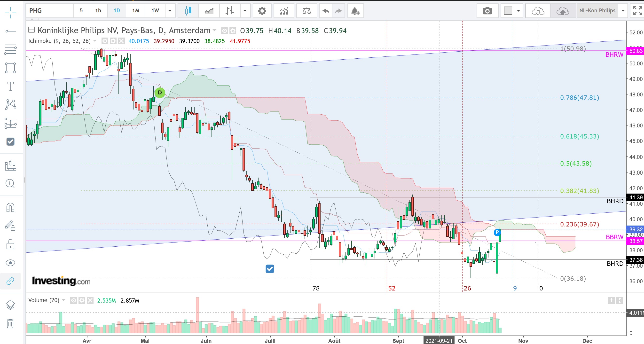
Task: Toggle the blue checkbox on chart
Action: coord(269,269)
